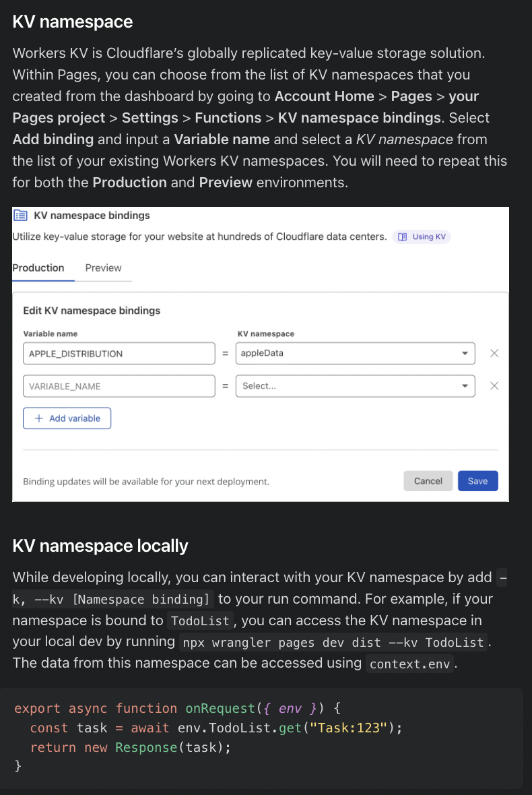
Task: Switch to the Production tab
Action: [x=38, y=267]
